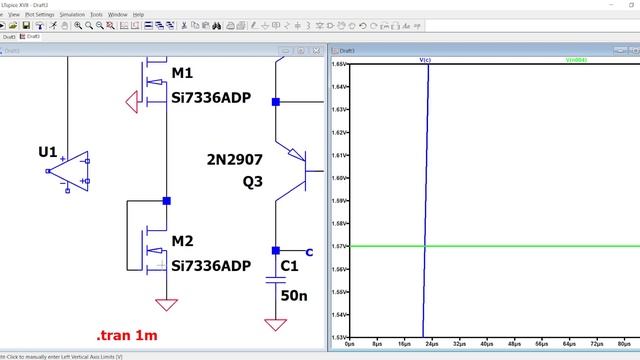Select the Capacitor placement tool

click(298, 26)
